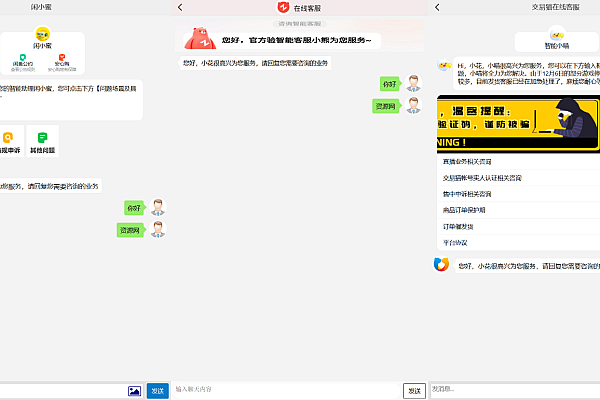This screenshot has width=600, height=400.
Task: Click the 智能小喵 cat avatar in card
Action: (557, 34)
